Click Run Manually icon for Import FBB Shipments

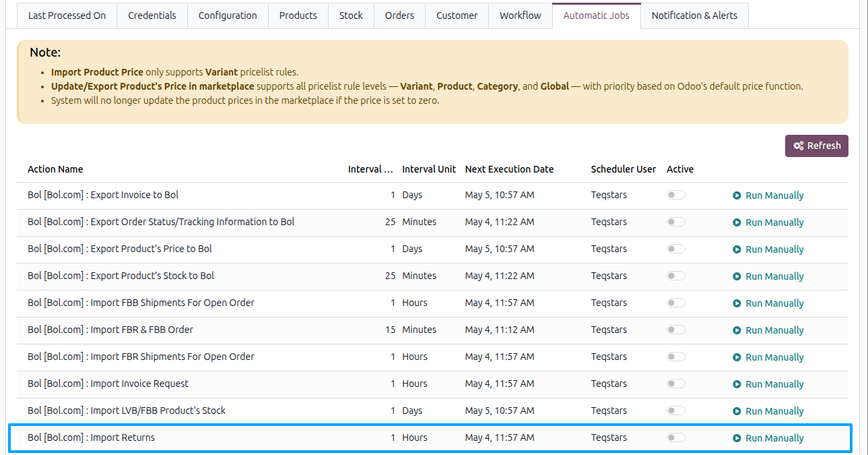737,303
